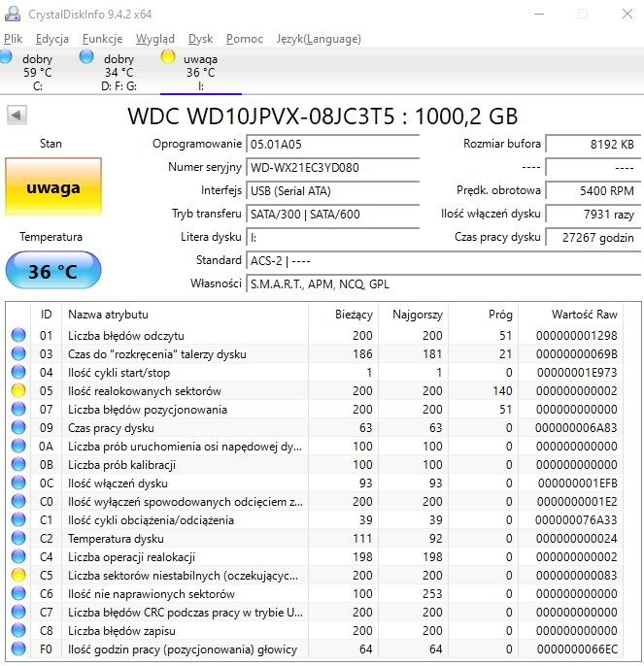644x666 pixels.
Task: Click the yellow uwaga health status button
Action: coord(53,186)
